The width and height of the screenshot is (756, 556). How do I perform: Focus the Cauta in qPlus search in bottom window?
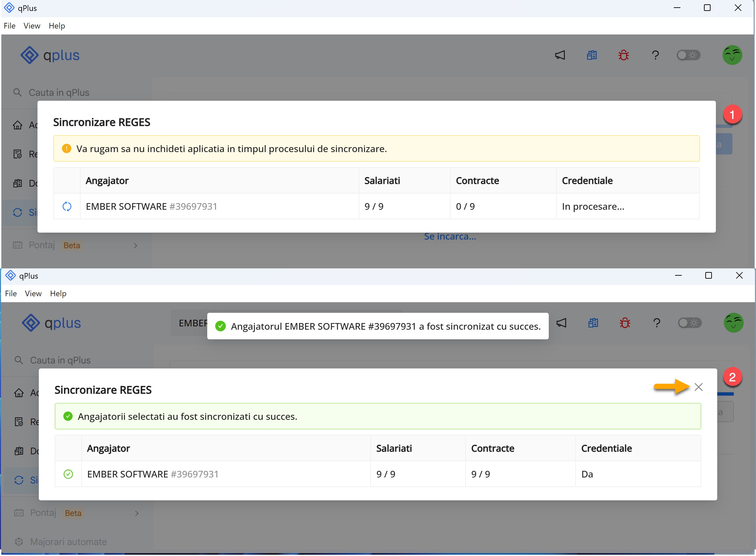click(x=78, y=360)
